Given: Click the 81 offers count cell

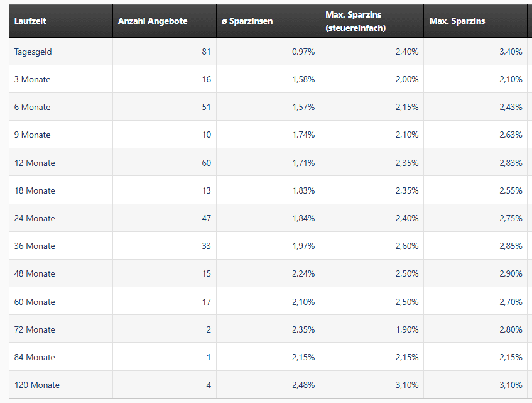Looking at the screenshot, I should pyautogui.click(x=206, y=52).
